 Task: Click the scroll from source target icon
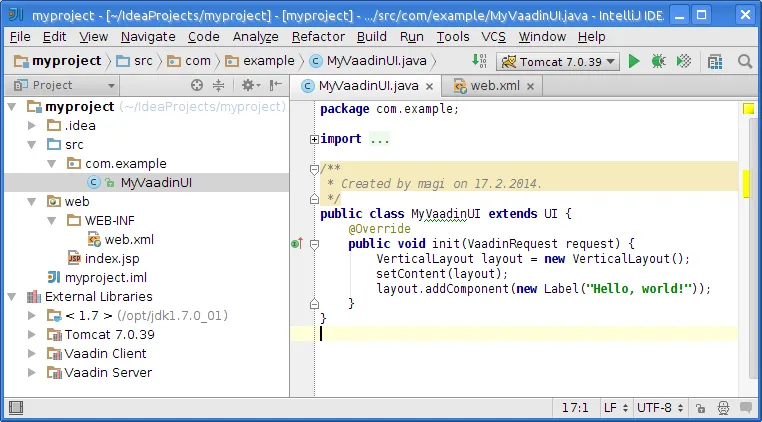point(197,86)
